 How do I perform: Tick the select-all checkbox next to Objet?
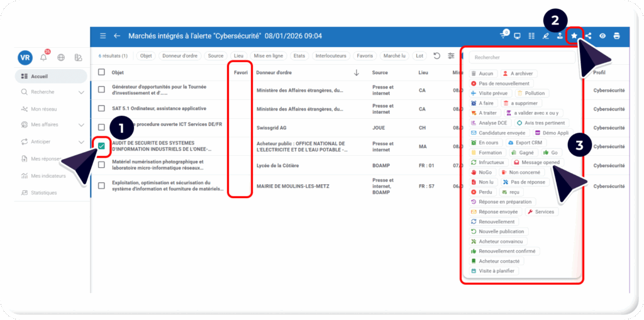click(101, 72)
